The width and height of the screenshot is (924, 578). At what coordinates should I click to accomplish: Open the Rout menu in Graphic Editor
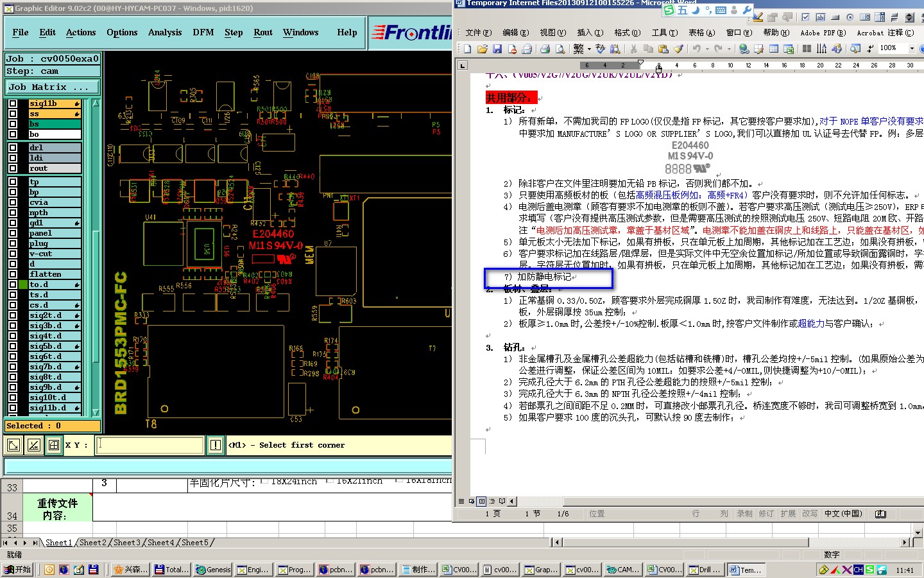263,32
